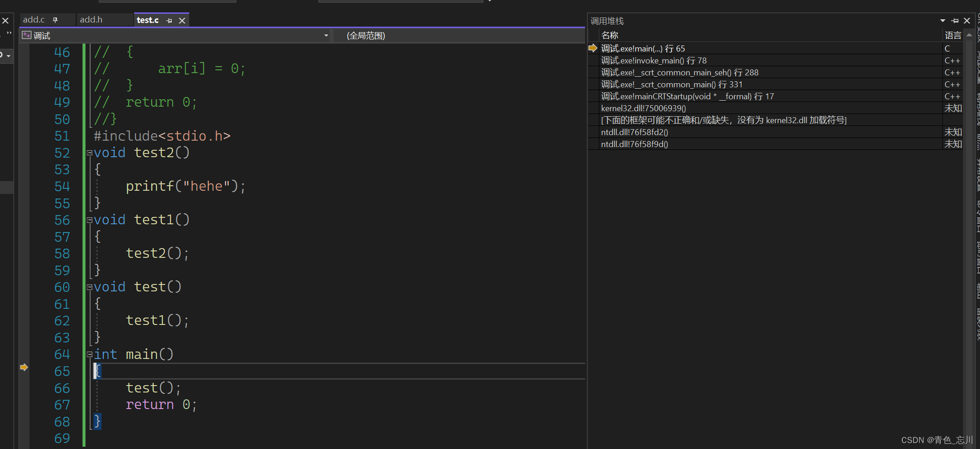Viewport: 980px width, 449px height.
Task: Close the test.c tab
Action: pos(182,21)
